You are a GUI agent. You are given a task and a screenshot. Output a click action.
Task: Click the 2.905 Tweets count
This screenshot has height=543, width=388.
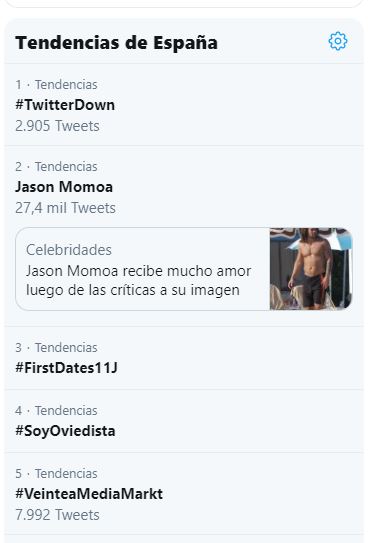[x=57, y=126]
